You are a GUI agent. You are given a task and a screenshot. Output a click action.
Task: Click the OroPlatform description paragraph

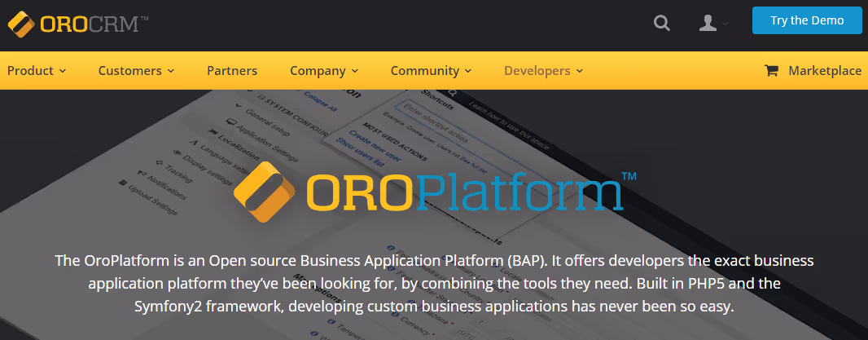tap(434, 283)
